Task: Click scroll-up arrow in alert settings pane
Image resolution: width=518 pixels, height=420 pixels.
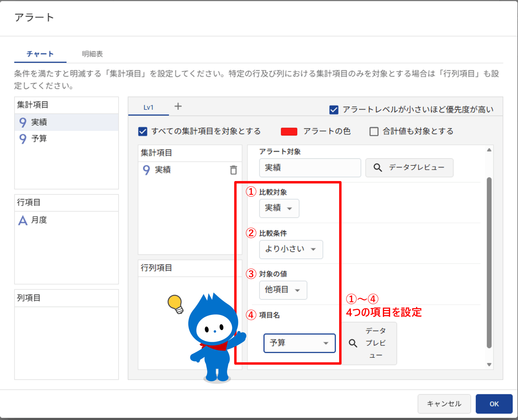Action: 489,150
